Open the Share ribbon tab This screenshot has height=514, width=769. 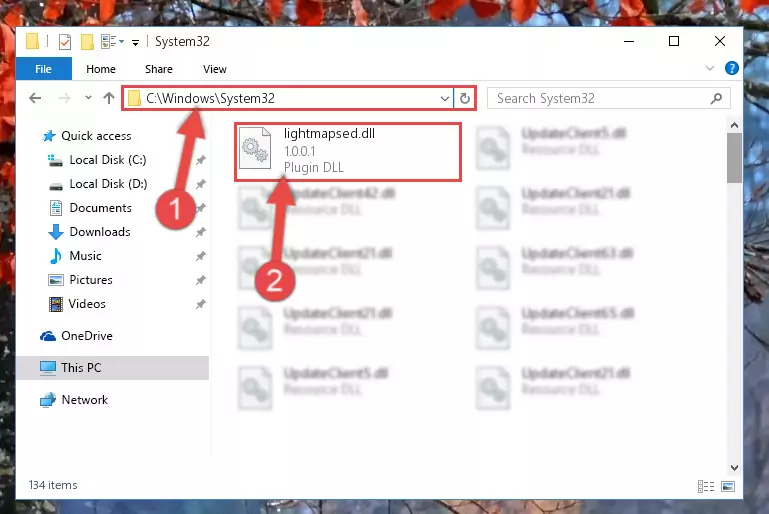click(159, 69)
